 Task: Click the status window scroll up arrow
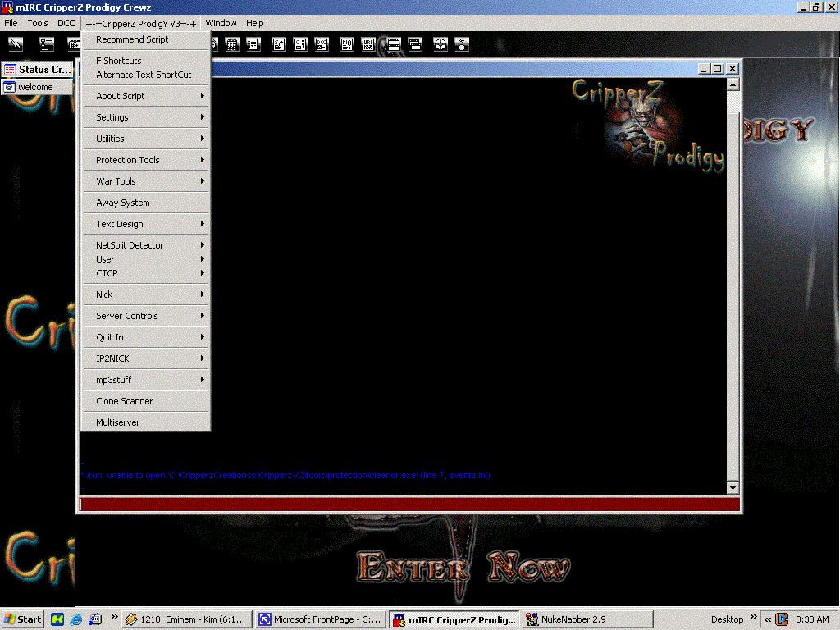733,84
